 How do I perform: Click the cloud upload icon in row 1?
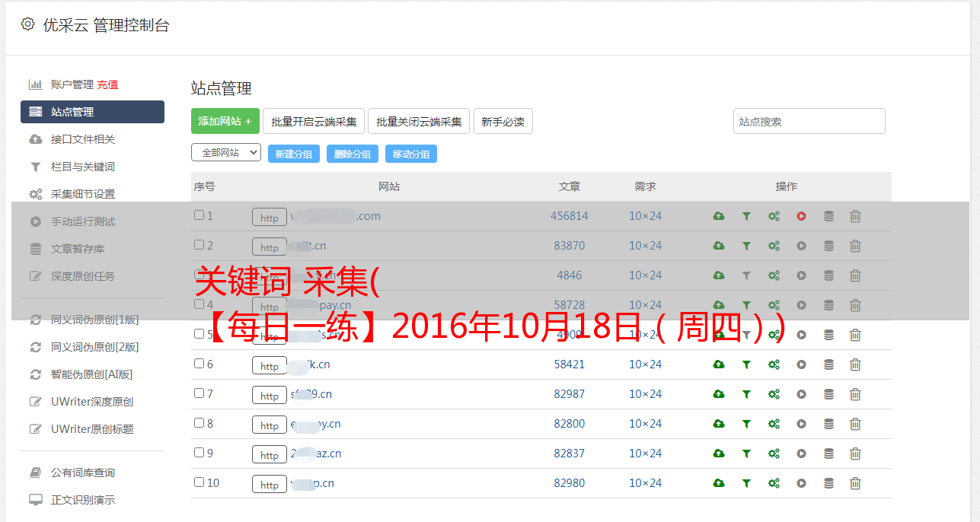[719, 216]
